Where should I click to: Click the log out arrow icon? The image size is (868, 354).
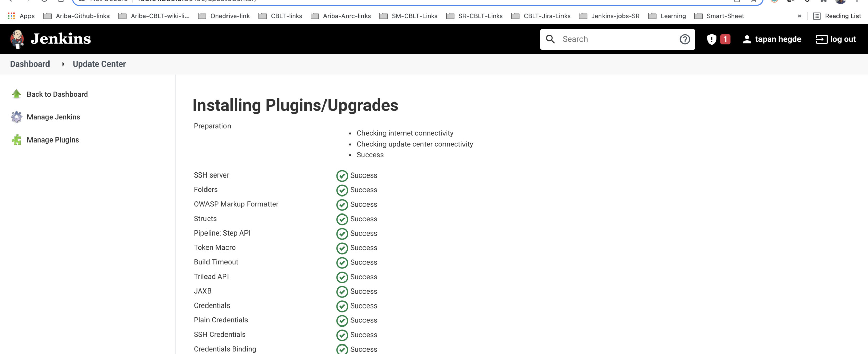(821, 39)
